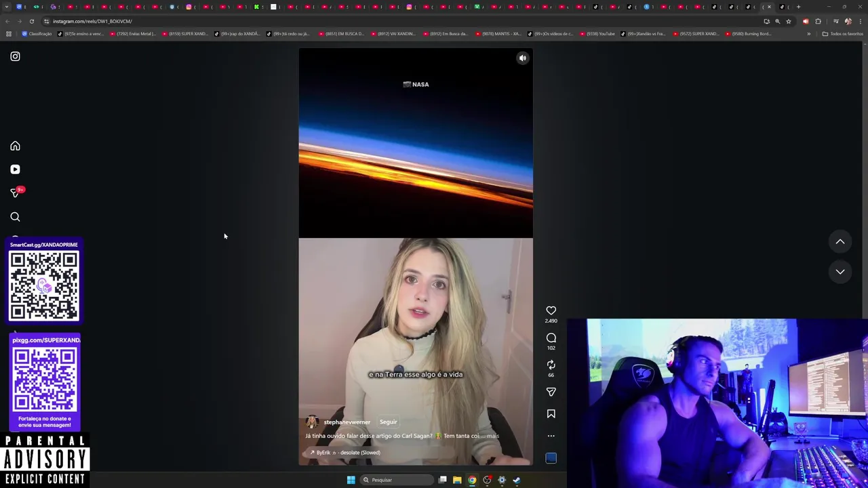Open Windows Start menu button
Viewport: 868px width, 488px height.
point(351,480)
